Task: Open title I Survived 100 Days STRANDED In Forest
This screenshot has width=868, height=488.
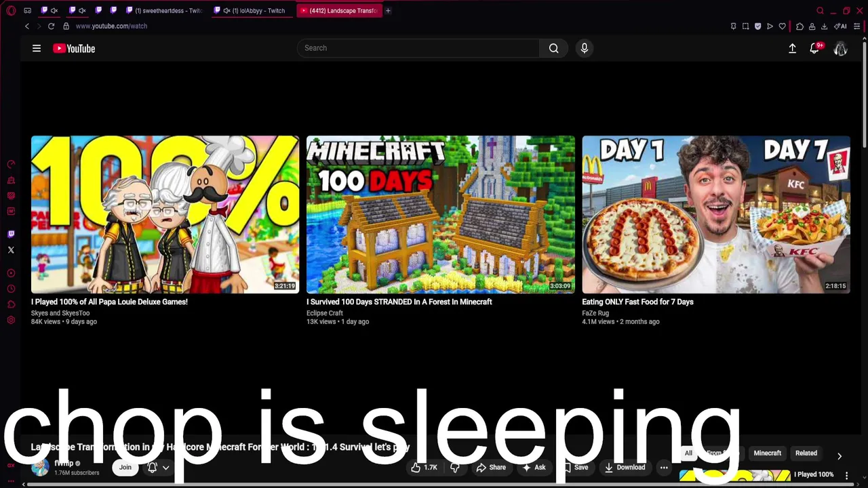Action: 399,302
